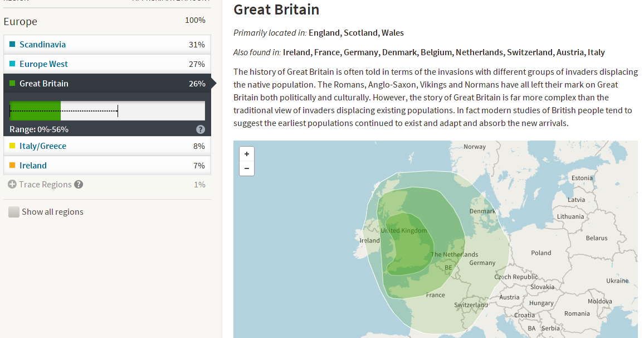Click the Scandinavia teal color square

click(x=12, y=44)
